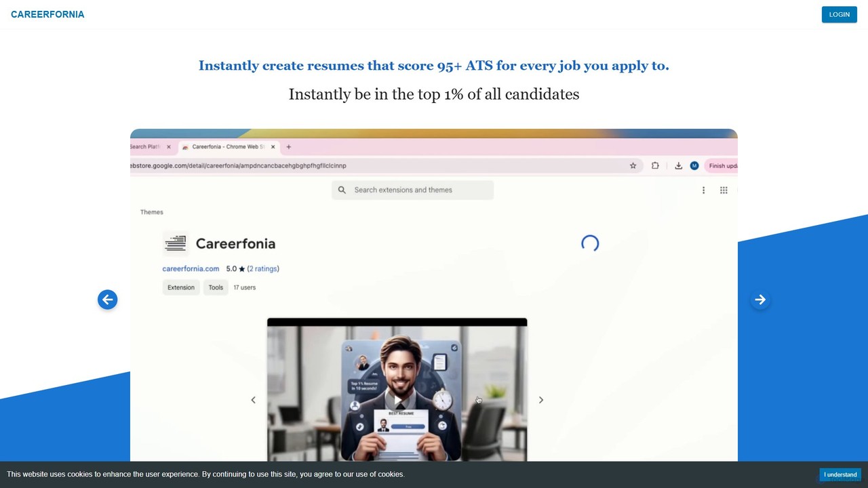
Task: Click the Themes link
Action: tap(152, 212)
